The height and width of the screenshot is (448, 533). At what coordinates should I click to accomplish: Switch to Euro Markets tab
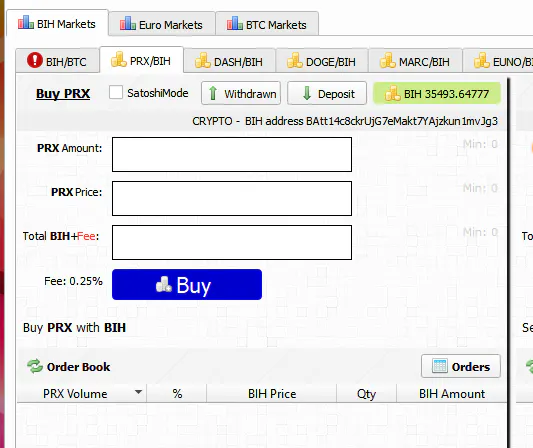tap(161, 24)
